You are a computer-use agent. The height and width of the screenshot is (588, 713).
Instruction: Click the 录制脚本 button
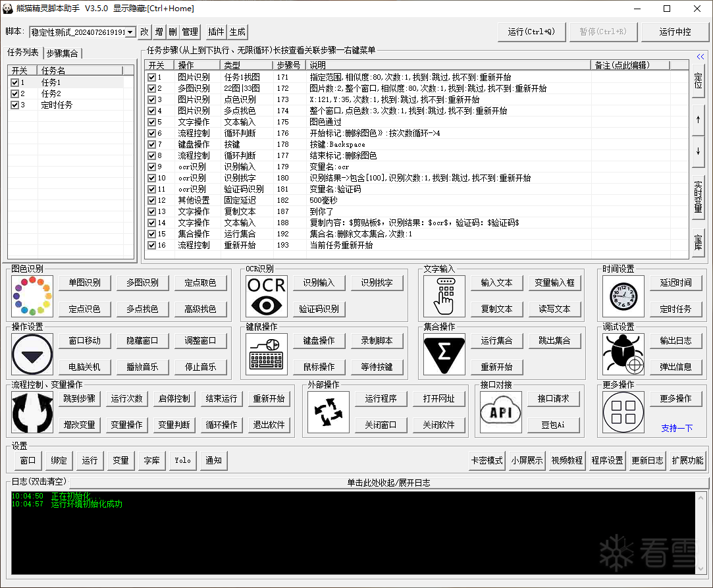tap(377, 340)
